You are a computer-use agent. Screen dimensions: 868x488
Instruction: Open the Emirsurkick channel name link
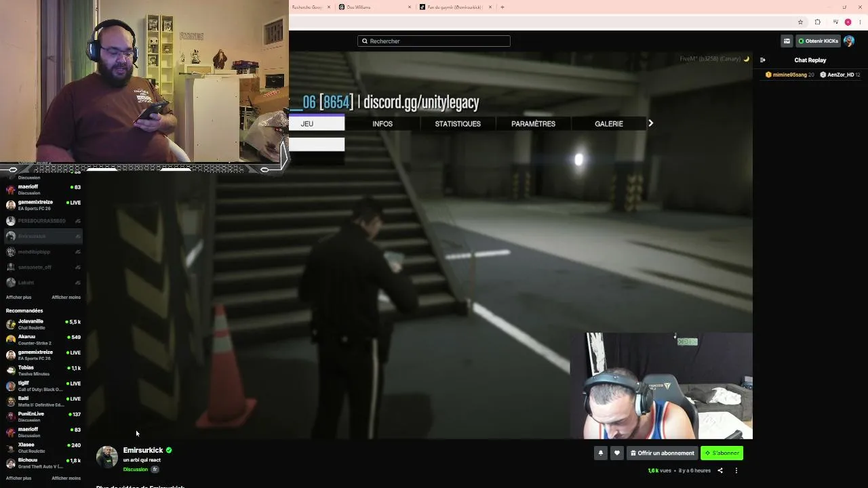point(143,450)
